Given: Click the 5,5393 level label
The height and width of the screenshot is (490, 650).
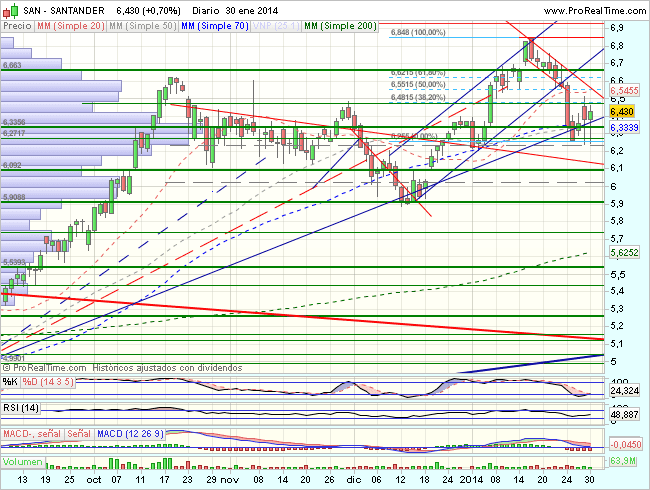Looking at the screenshot, I should click(x=14, y=262).
